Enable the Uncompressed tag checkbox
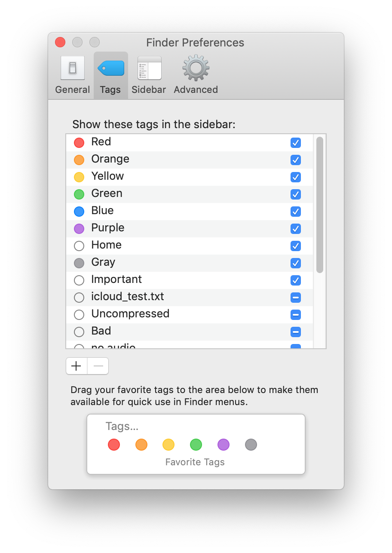The width and height of the screenshot is (392, 553). click(295, 314)
